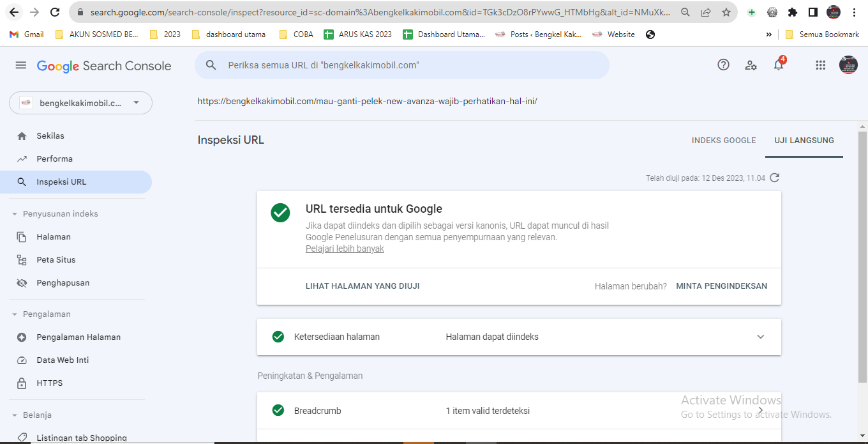Click LIHAT HALAMAN YANG DIUJI
868x444 pixels.
363,286
